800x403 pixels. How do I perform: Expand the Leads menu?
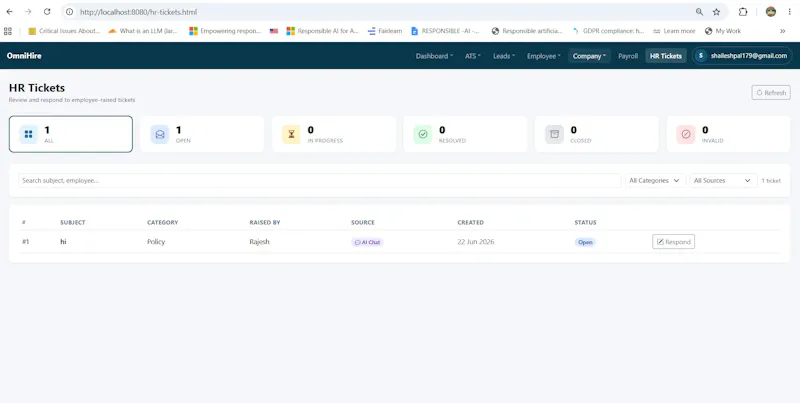(x=504, y=56)
